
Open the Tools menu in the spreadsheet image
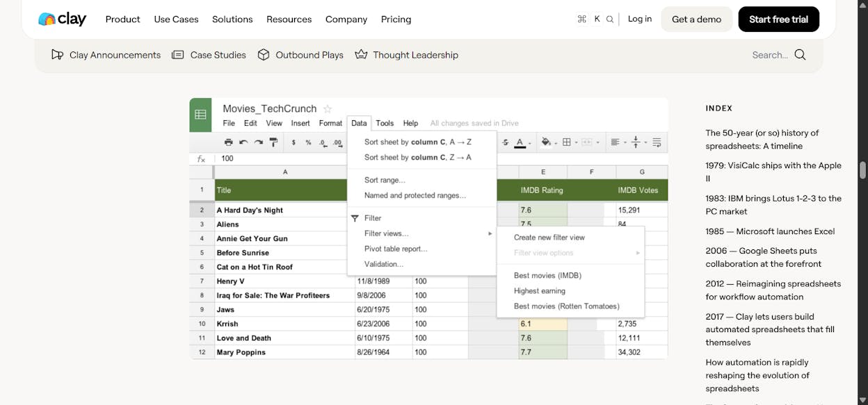click(385, 123)
